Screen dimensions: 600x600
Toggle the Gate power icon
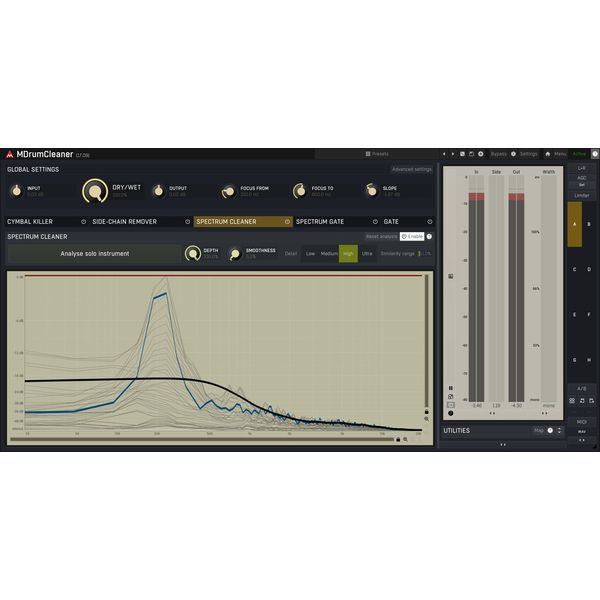pos(430,222)
